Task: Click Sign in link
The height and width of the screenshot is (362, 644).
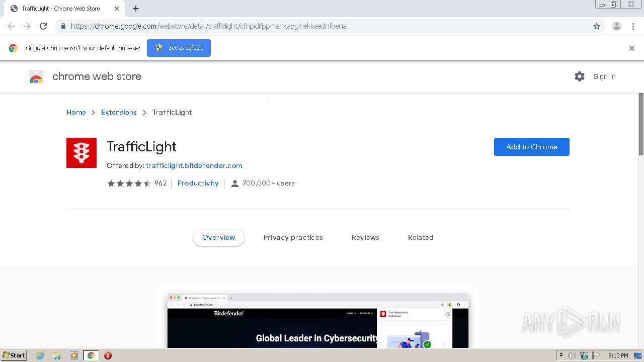Action: [604, 76]
